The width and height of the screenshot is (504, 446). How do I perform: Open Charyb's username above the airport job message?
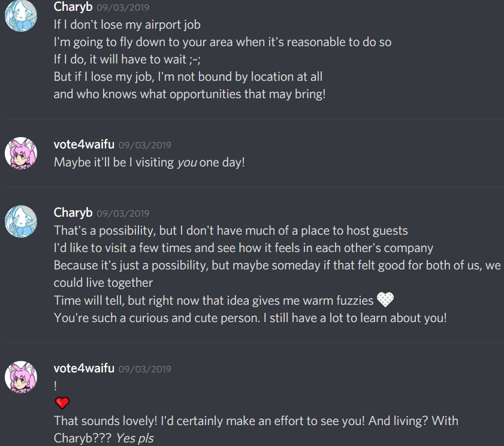coord(73,7)
